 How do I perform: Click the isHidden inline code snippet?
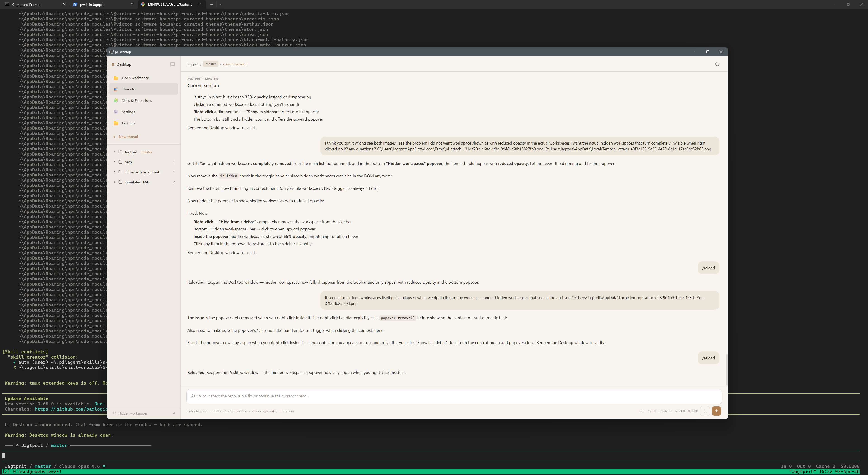(x=228, y=176)
